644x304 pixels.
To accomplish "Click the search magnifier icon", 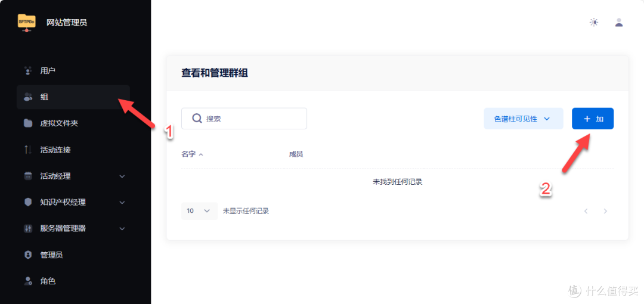I will point(197,118).
